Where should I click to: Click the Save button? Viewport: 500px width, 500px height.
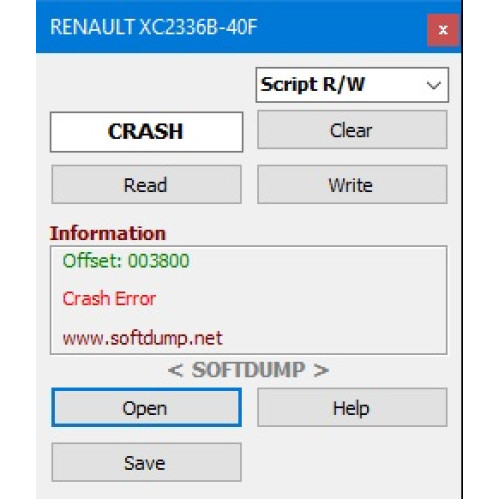(146, 462)
